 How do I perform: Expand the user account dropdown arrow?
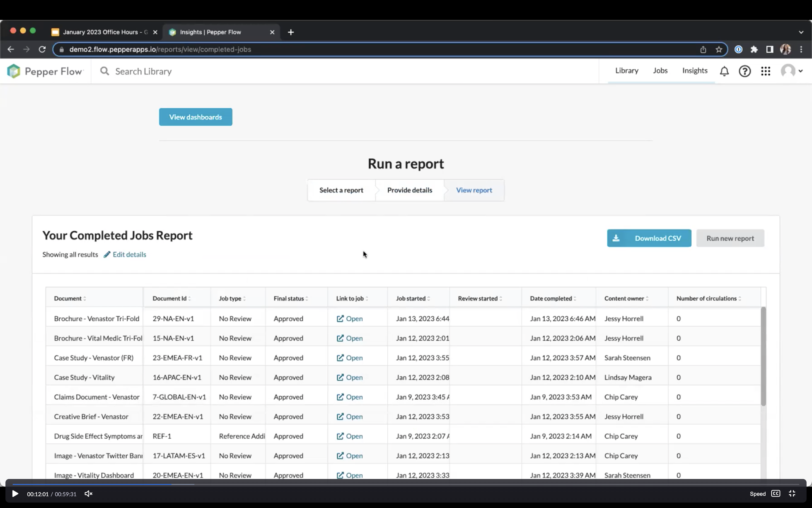pyautogui.click(x=801, y=71)
